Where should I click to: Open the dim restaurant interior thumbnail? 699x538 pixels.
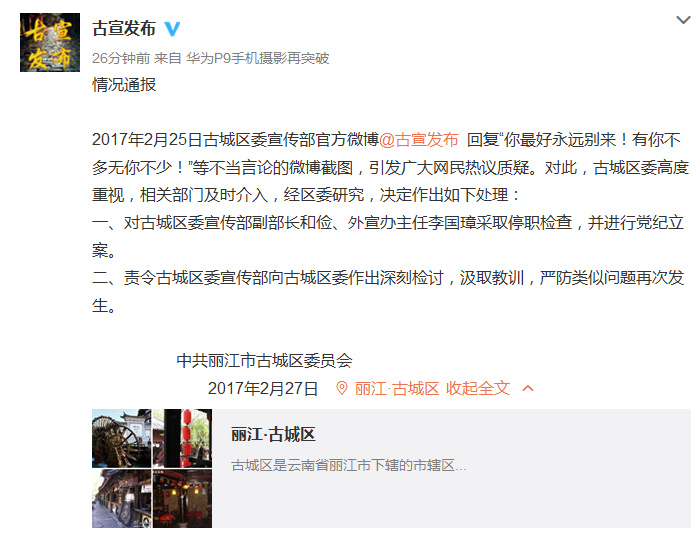pos(182,498)
